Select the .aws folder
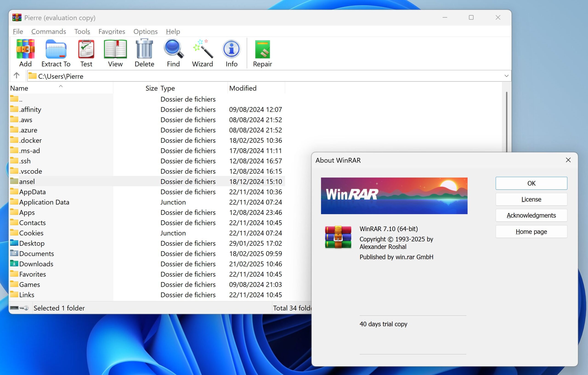The width and height of the screenshot is (588, 375). (147, 120)
